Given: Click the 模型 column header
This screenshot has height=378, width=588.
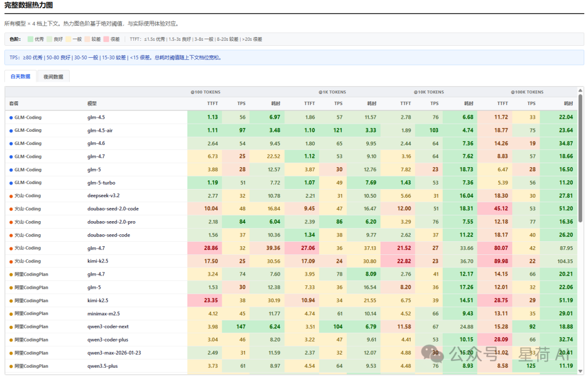Looking at the screenshot, I should [x=92, y=103].
